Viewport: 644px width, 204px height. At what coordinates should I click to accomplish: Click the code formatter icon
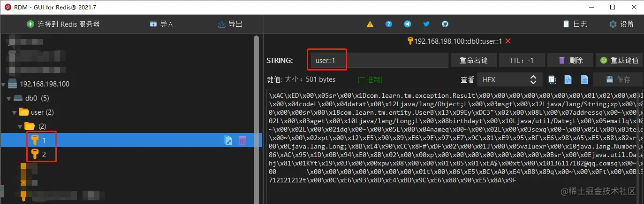(x=568, y=79)
